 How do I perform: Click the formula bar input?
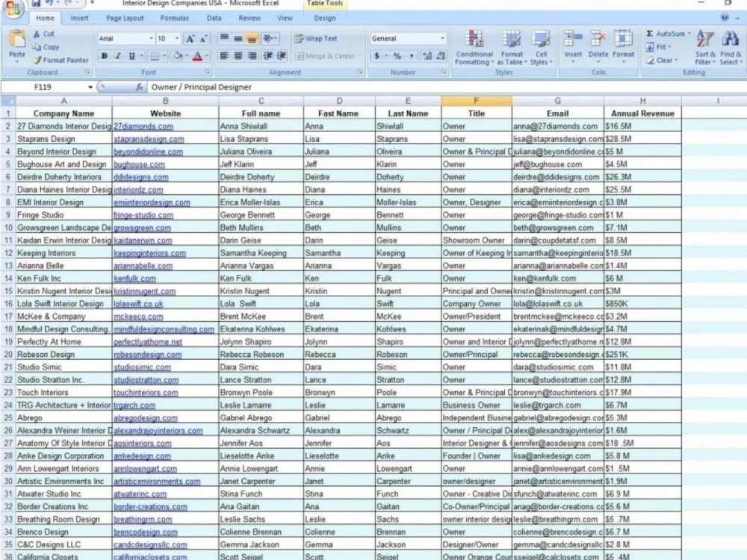click(x=446, y=87)
